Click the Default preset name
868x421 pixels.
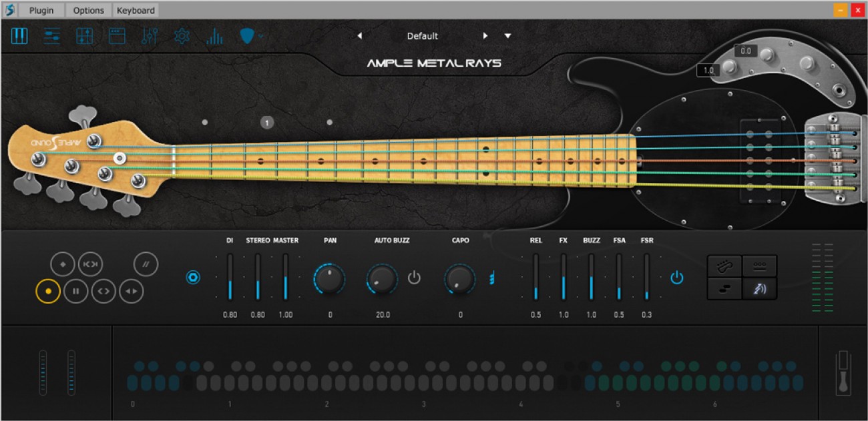421,36
